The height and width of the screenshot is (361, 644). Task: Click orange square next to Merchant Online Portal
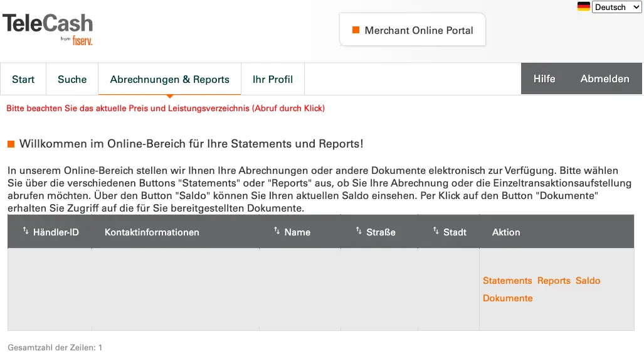click(x=356, y=30)
